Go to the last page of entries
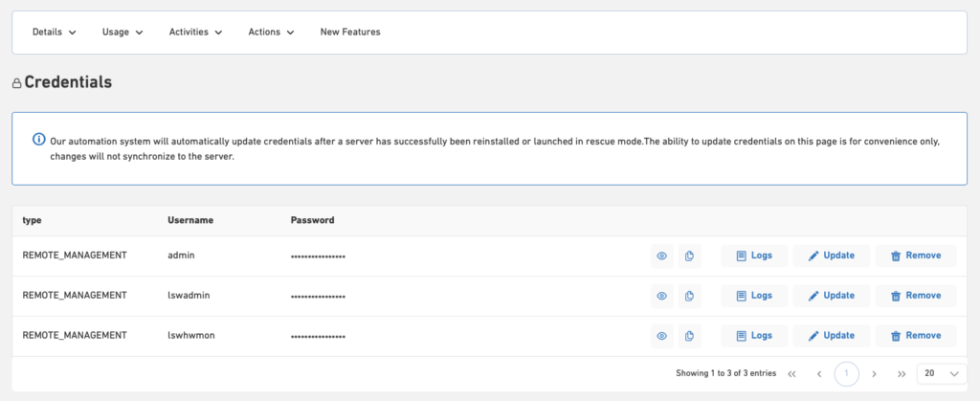Image resolution: width=980 pixels, height=401 pixels. 902,373
